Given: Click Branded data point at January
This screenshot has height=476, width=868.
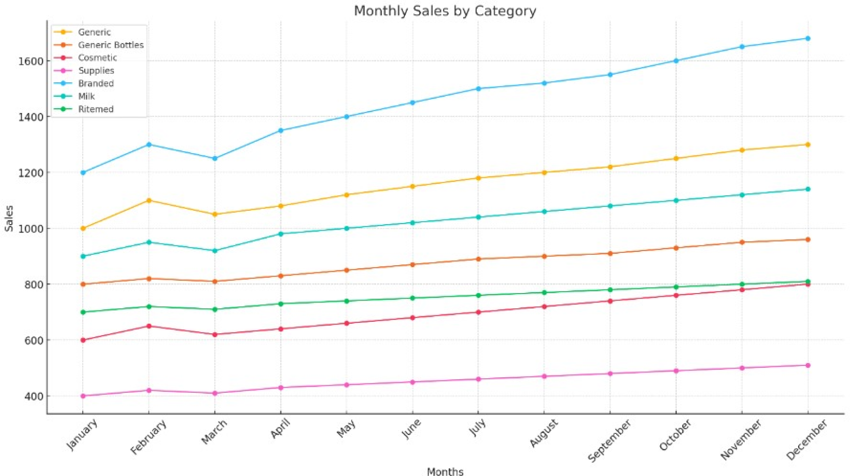Looking at the screenshot, I should click(83, 173).
